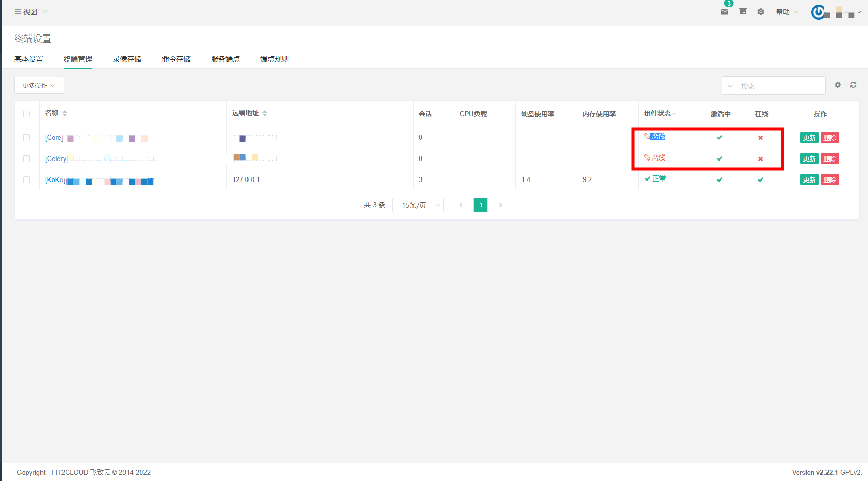Select page 1 in pagination
The width and height of the screenshot is (868, 481).
point(481,205)
